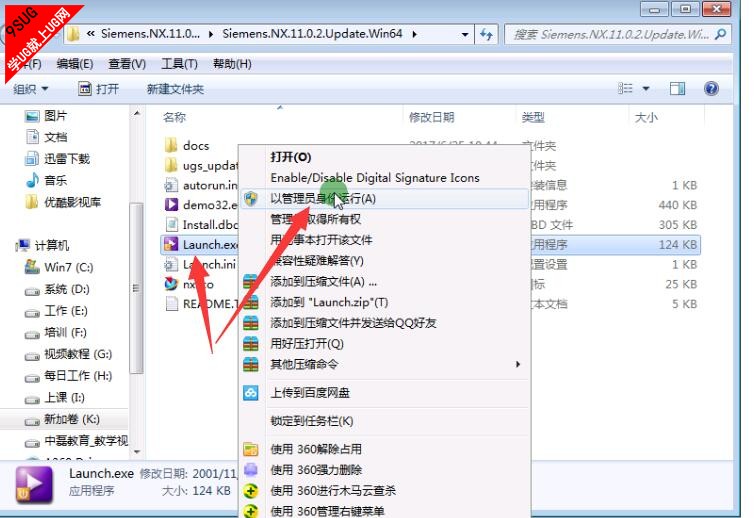The width and height of the screenshot is (755, 518).
Task: Click the archive icon beside 添加到压缩文件(A)
Action: [251, 281]
